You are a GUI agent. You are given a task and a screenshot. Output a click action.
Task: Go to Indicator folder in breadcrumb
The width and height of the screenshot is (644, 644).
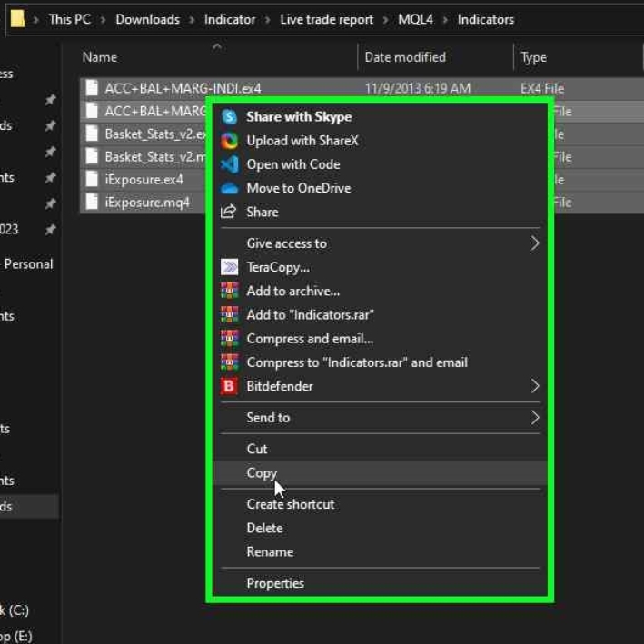pos(230,19)
